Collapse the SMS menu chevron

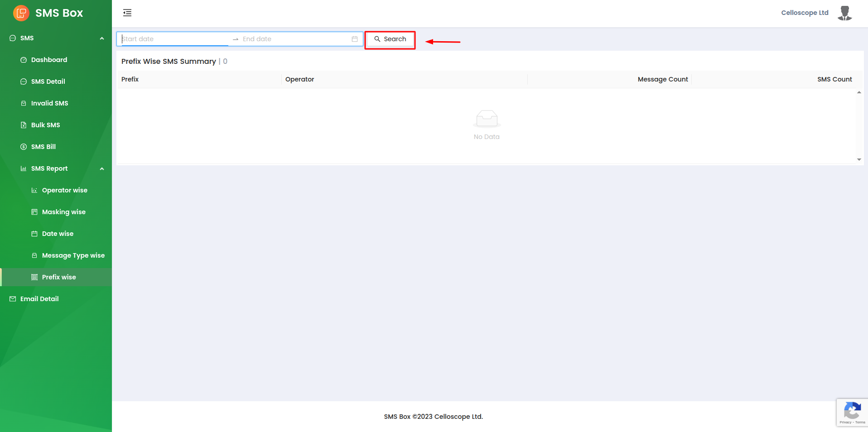[x=102, y=38]
